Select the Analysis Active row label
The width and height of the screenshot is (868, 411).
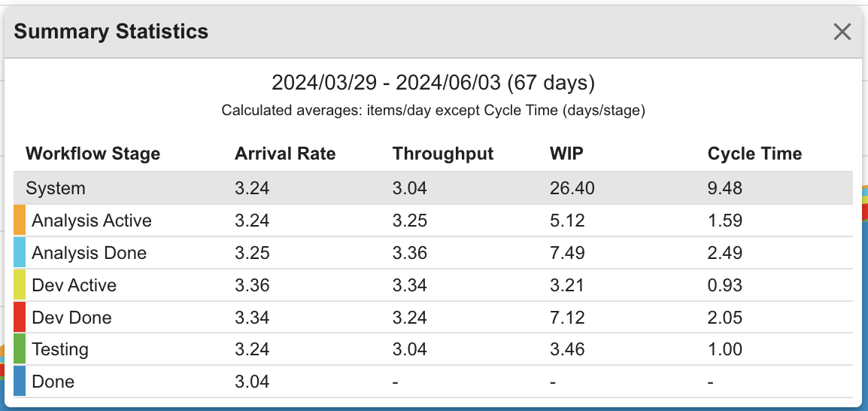[92, 221]
